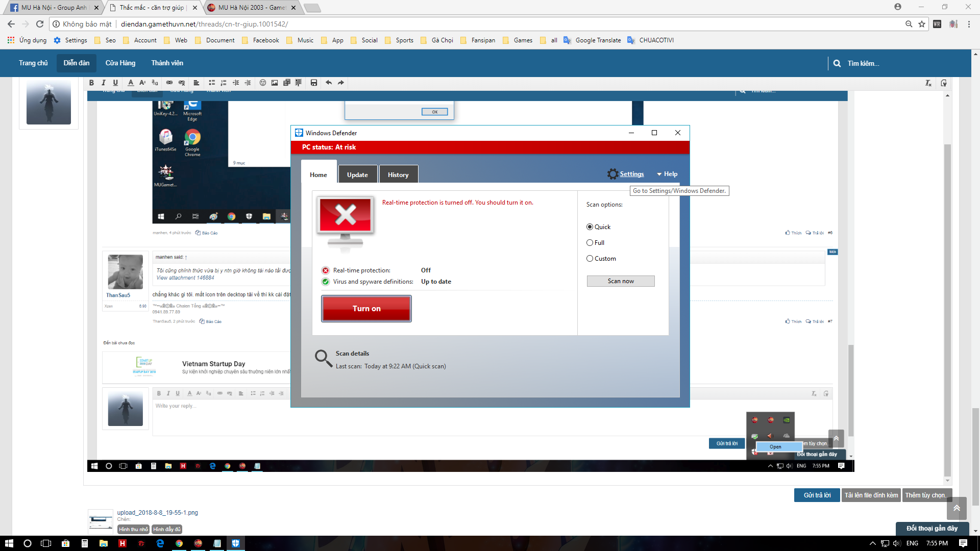980x551 pixels.
Task: Click the Gửi trả lời reply button
Action: pos(817,495)
